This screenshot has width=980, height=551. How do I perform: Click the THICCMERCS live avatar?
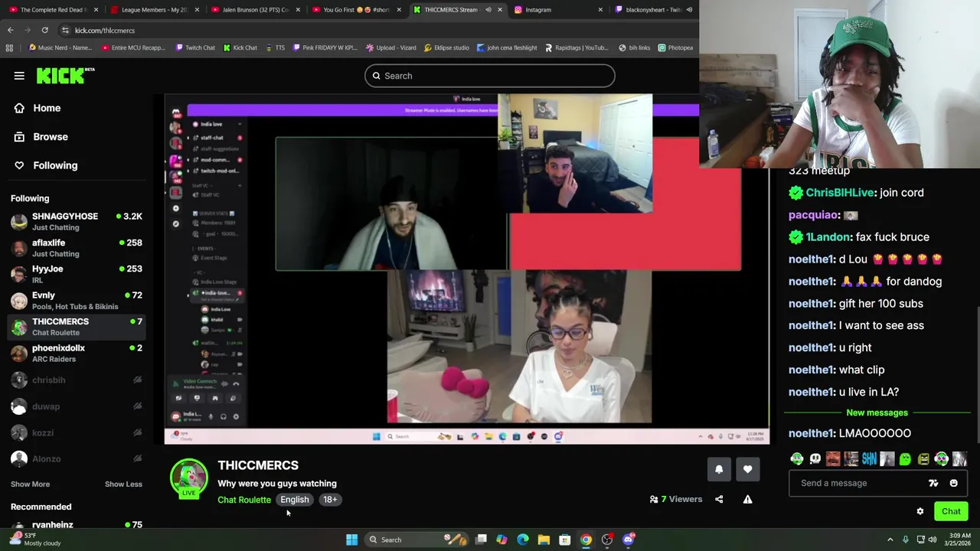tap(188, 478)
